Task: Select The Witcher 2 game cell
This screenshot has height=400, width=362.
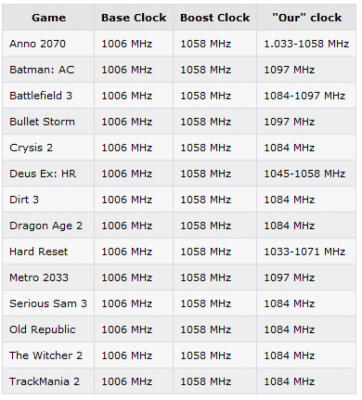Action: pyautogui.click(x=46, y=356)
